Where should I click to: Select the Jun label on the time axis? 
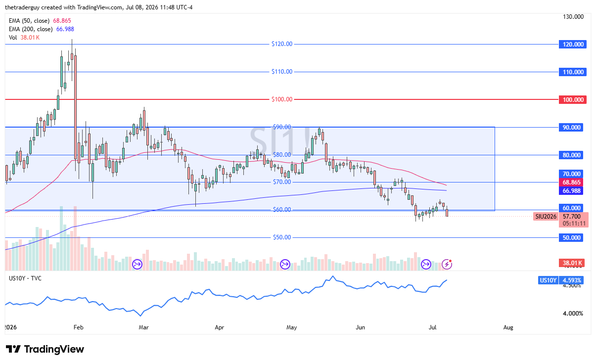[361, 327]
